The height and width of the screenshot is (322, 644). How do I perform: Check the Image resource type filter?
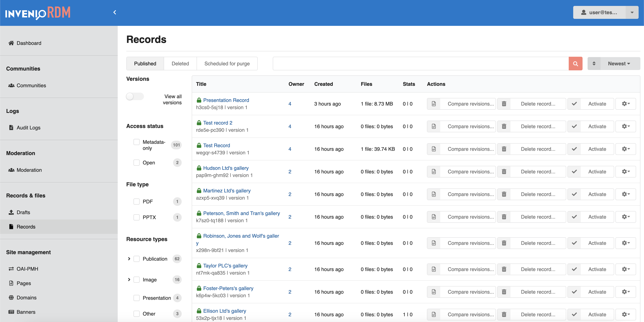click(137, 280)
